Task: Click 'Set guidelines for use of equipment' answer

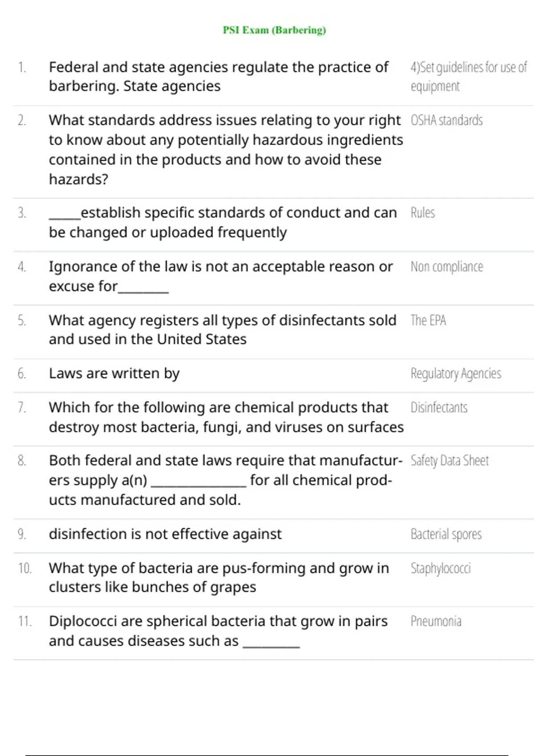Action: (x=469, y=77)
